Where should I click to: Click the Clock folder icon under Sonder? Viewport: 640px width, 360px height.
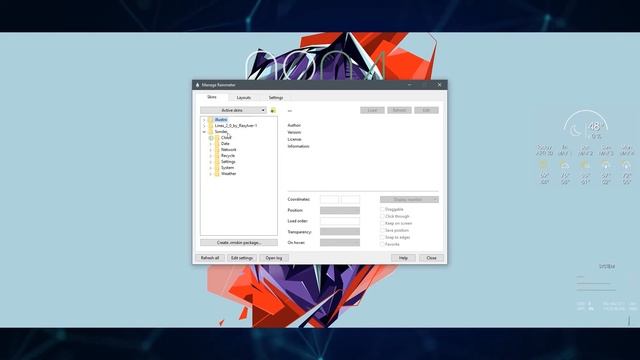[217, 138]
